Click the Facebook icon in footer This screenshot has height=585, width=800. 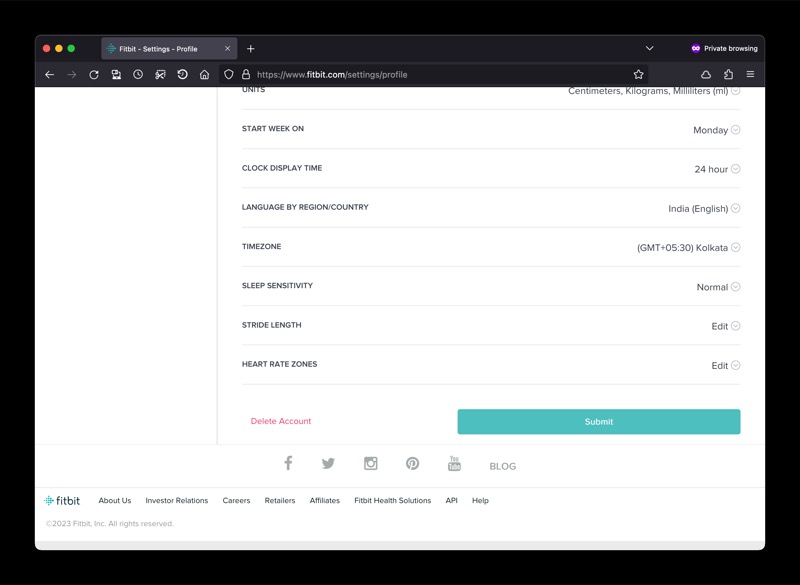pyautogui.click(x=288, y=463)
